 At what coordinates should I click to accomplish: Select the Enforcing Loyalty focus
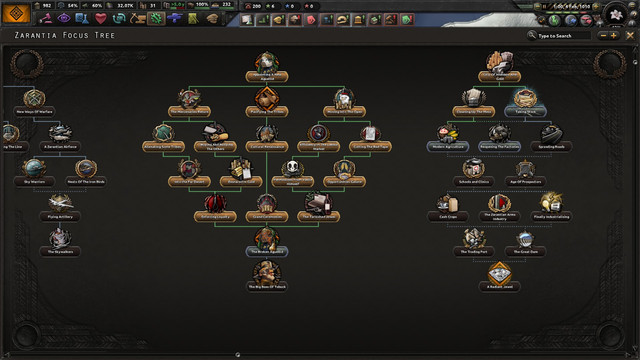215,208
